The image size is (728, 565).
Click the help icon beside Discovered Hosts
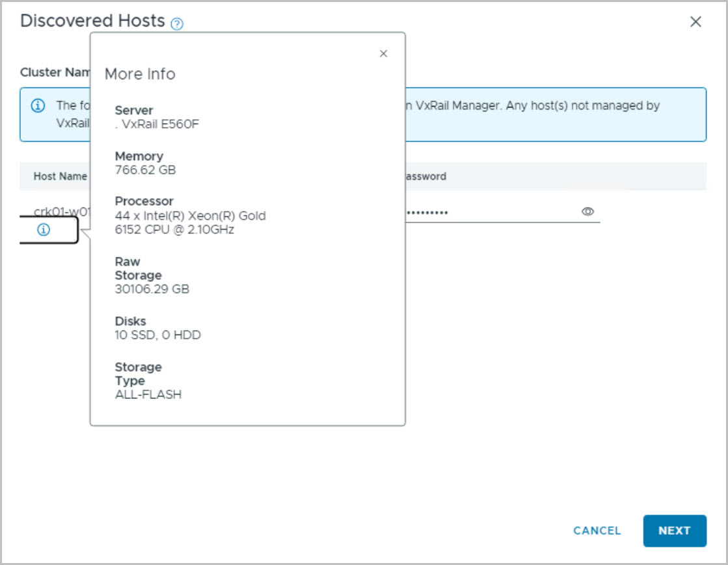point(177,23)
